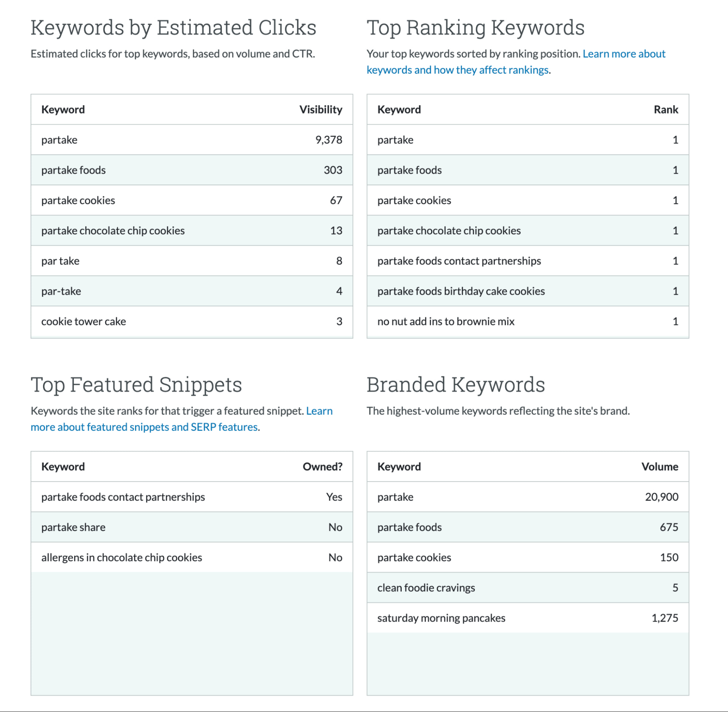Click the 'Branded Keywords' heading
This screenshot has width=728, height=712.
(x=456, y=385)
